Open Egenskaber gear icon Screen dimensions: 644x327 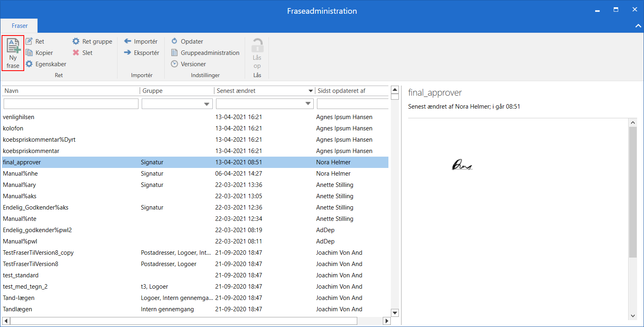[x=29, y=64]
